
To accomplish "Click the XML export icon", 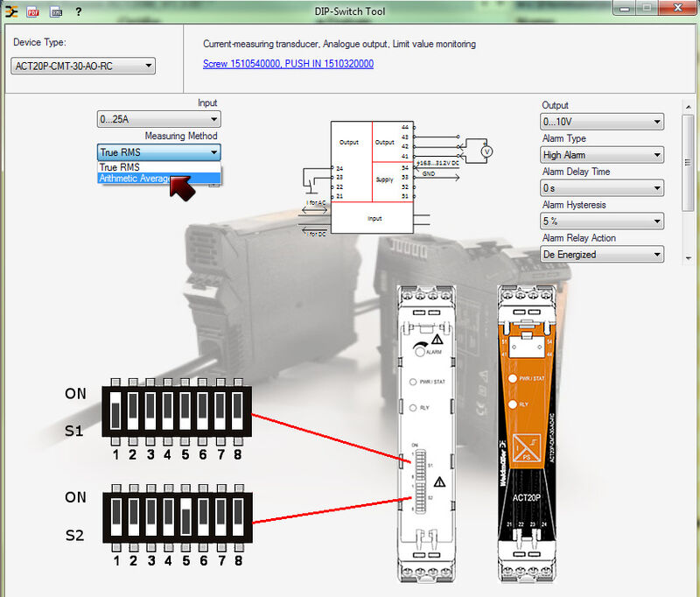I will pos(56,11).
